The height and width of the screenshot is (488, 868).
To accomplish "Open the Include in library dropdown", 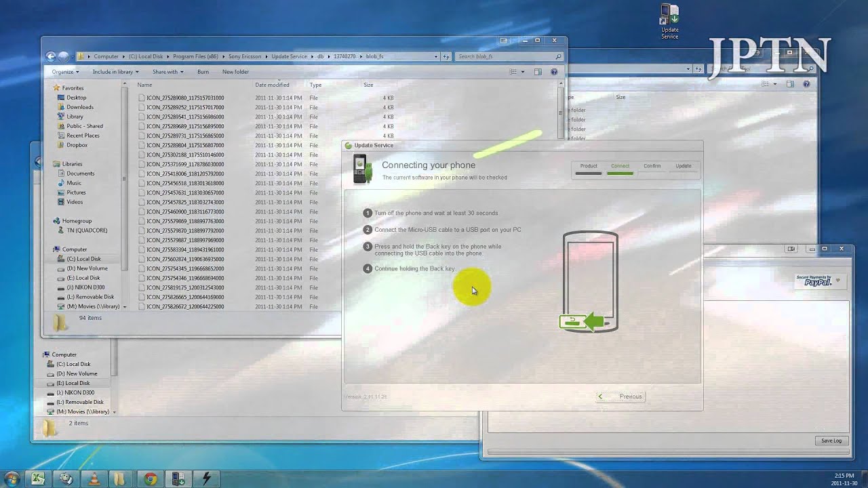I will pyautogui.click(x=115, y=72).
